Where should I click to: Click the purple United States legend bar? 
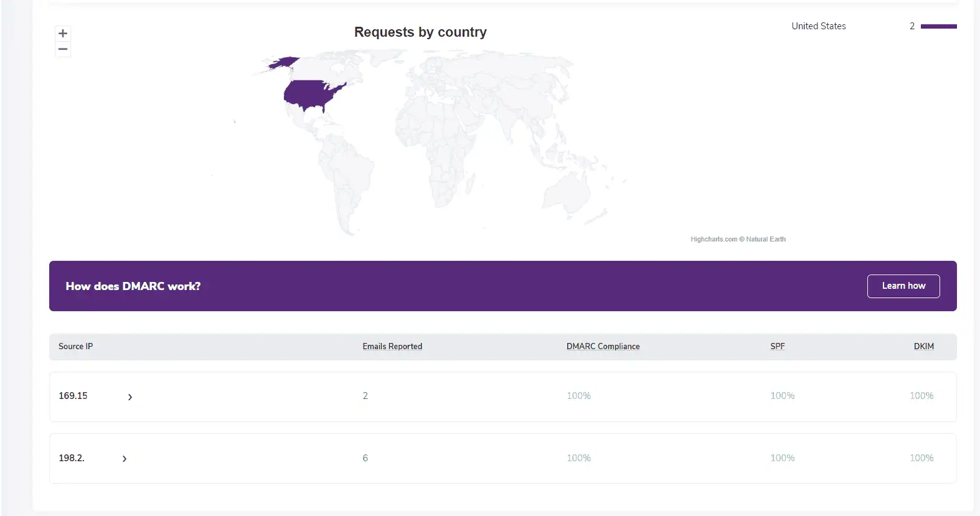coord(938,26)
